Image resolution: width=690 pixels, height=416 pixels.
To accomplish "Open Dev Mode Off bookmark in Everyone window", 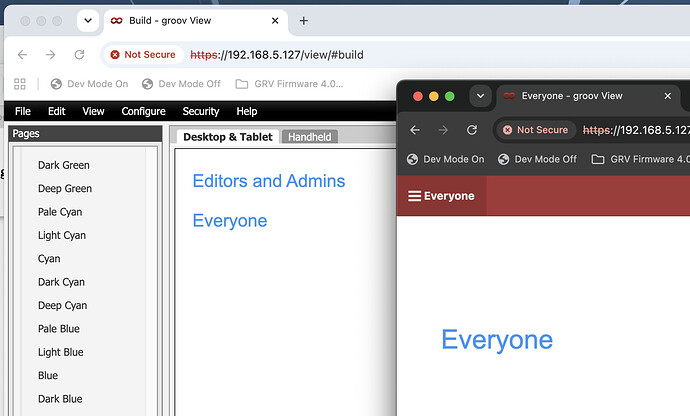I will [x=537, y=159].
